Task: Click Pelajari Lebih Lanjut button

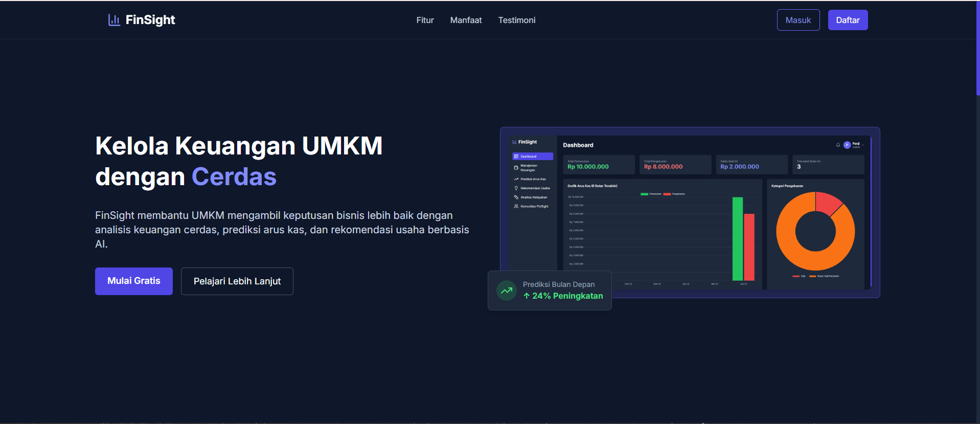Action: click(x=237, y=281)
